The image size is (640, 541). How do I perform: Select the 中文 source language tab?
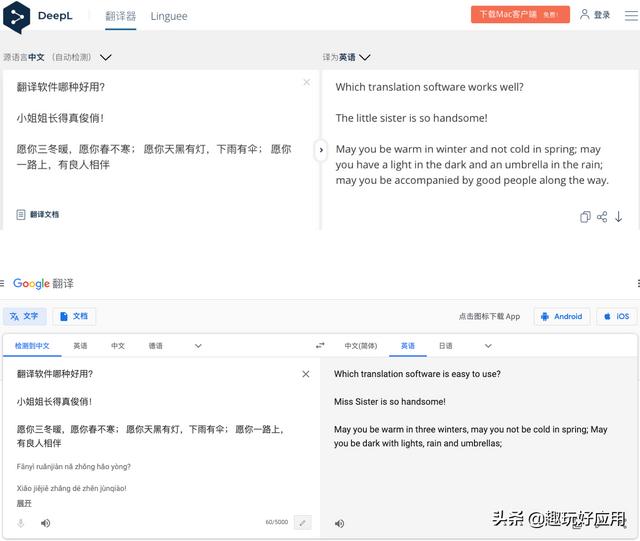(118, 346)
